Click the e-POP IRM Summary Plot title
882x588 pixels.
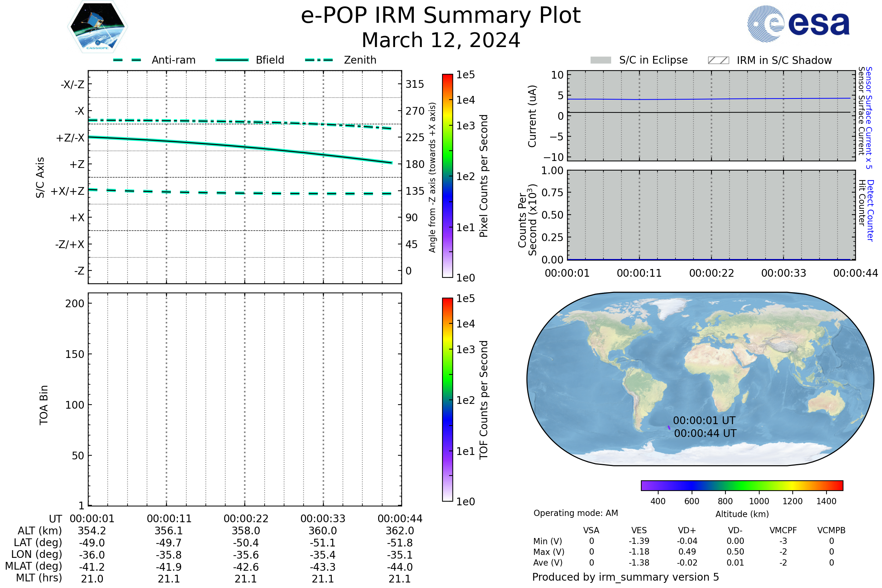pyautogui.click(x=441, y=16)
